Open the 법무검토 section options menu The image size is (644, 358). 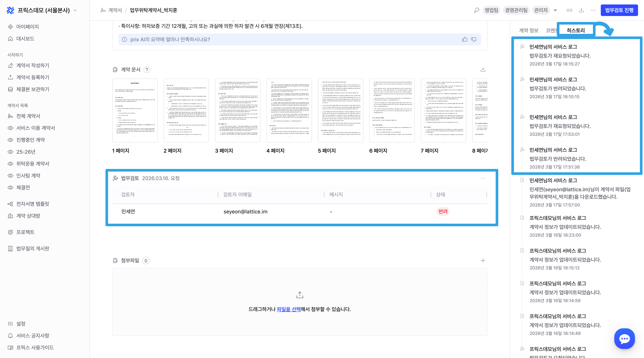pos(483,178)
